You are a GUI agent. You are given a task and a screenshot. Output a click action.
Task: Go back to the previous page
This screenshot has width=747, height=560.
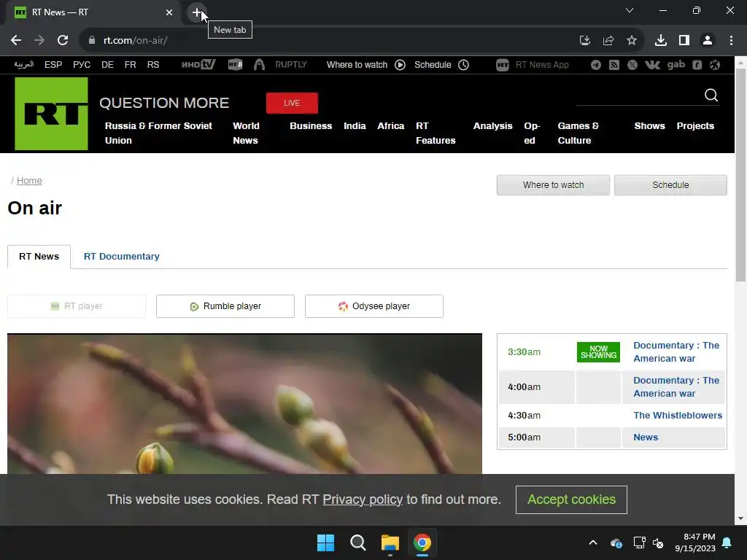pos(16,41)
